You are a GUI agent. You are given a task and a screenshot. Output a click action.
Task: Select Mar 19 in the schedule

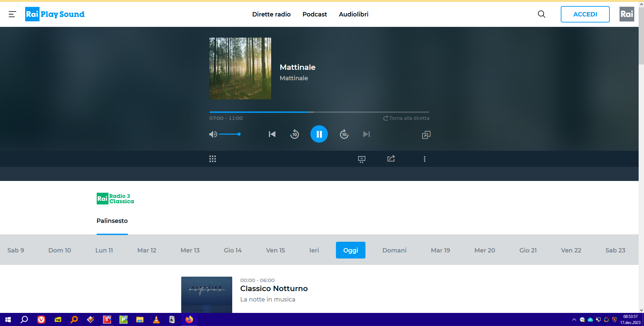click(x=440, y=250)
